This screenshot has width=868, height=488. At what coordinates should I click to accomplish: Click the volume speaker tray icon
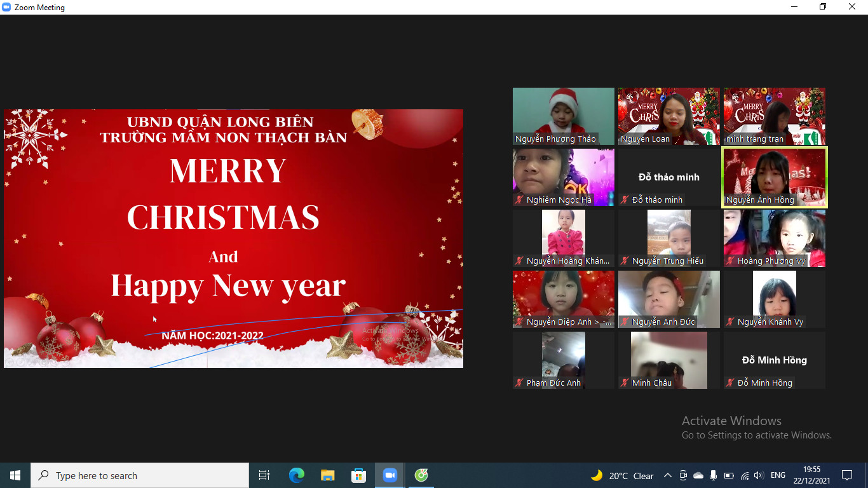click(758, 475)
